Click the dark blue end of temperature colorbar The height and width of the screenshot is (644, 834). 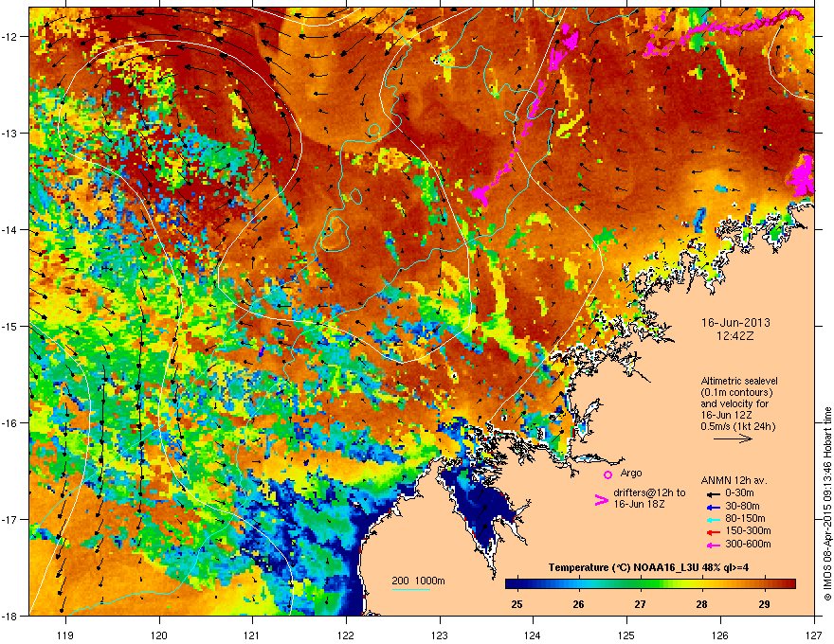click(512, 584)
